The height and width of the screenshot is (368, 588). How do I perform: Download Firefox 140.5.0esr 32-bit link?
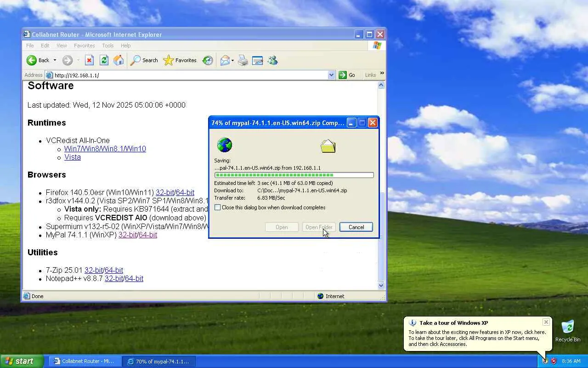click(x=165, y=193)
